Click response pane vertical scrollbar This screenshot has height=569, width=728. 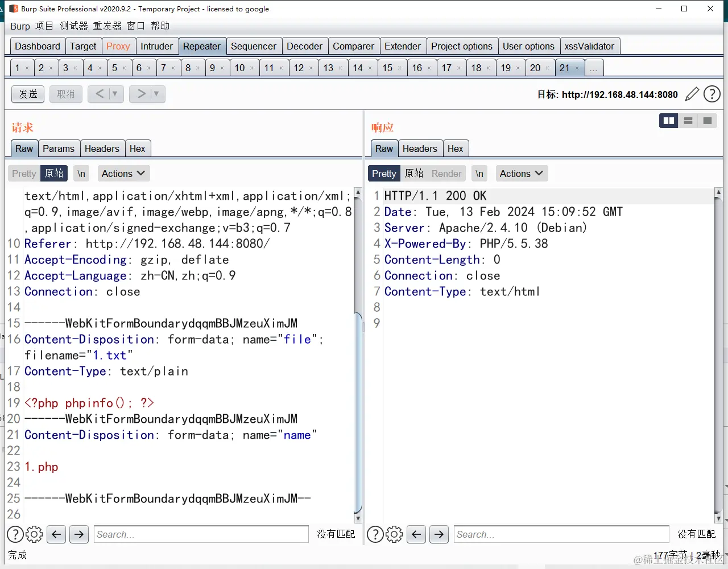click(718, 355)
